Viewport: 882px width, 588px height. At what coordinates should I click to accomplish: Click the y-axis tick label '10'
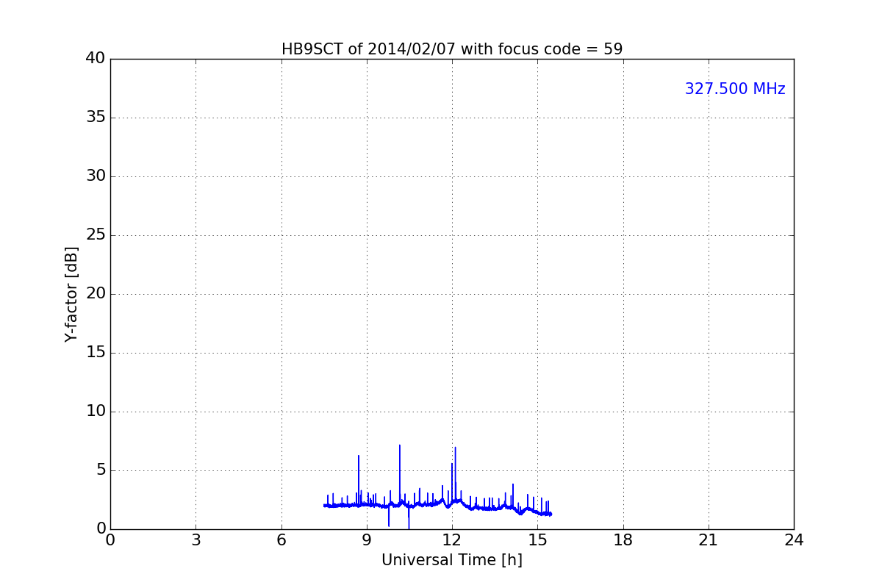[96, 412]
